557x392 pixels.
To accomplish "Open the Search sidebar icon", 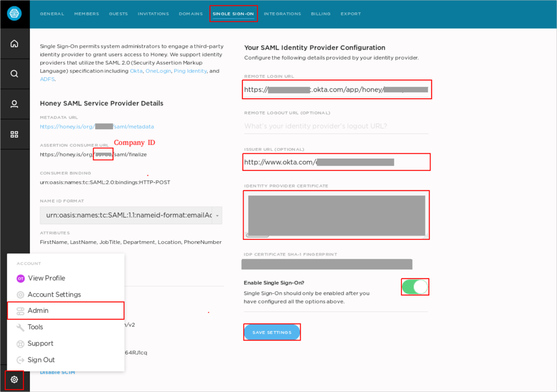I will 14,74.
